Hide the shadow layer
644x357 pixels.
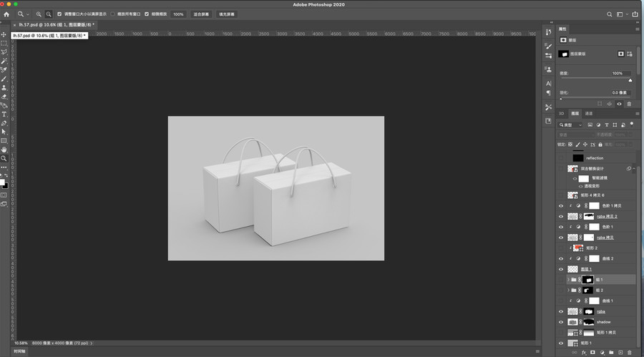point(561,322)
